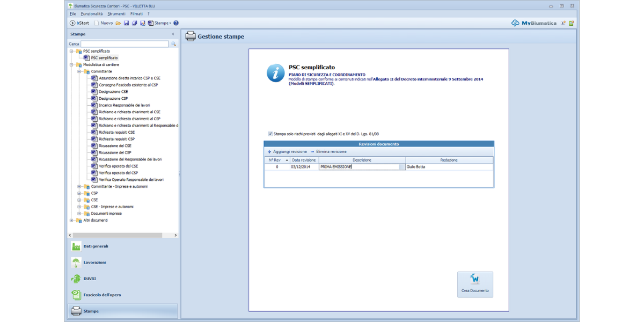
Task: Toggle 'Stampa solo rischi previsti' checkbox
Action: (x=270, y=134)
